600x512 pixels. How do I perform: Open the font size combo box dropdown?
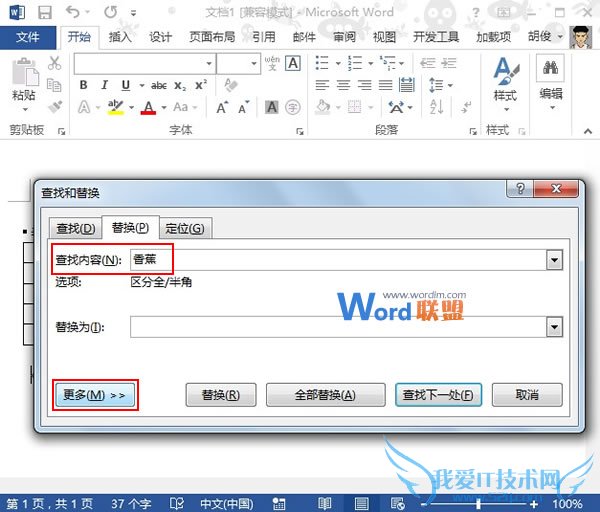pos(254,63)
